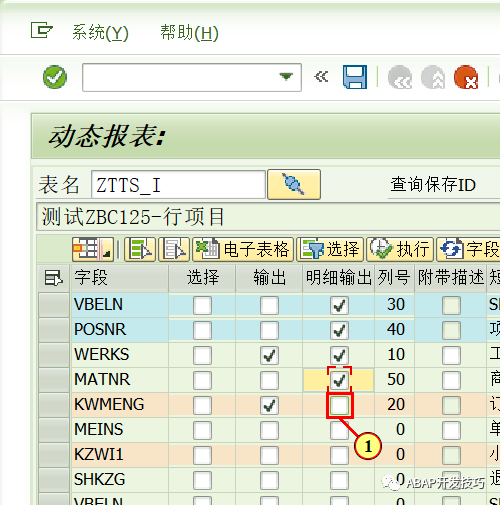The width and height of the screenshot is (500, 505).
Task: Click the select-all rows toolbar icon
Action: coord(140,249)
